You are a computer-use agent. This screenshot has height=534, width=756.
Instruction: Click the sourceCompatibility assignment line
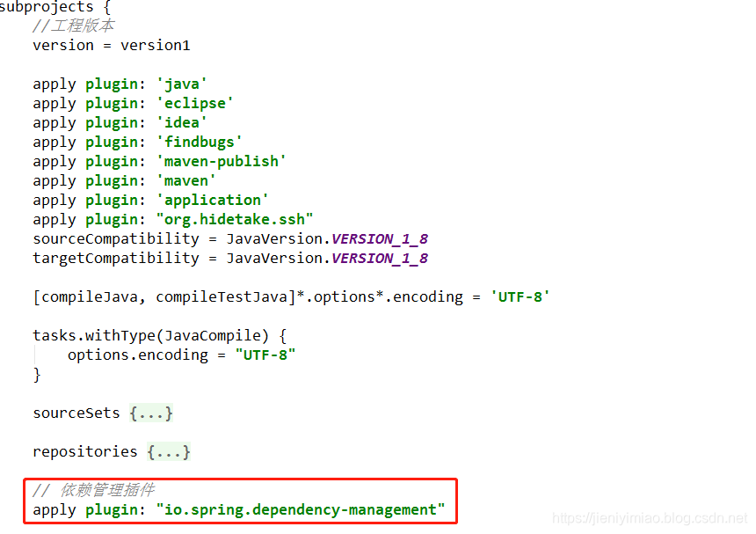pos(230,239)
